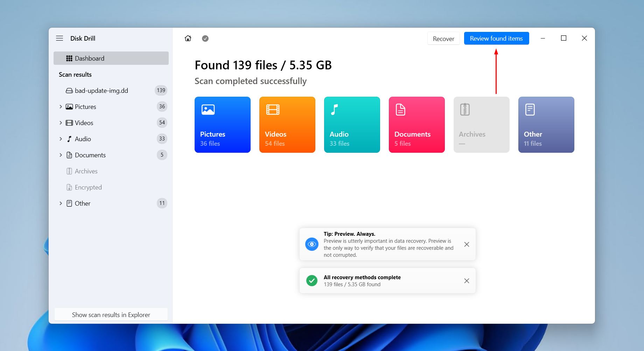This screenshot has height=351, width=644.
Task: Click Show scan results in Explorer
Action: [111, 315]
